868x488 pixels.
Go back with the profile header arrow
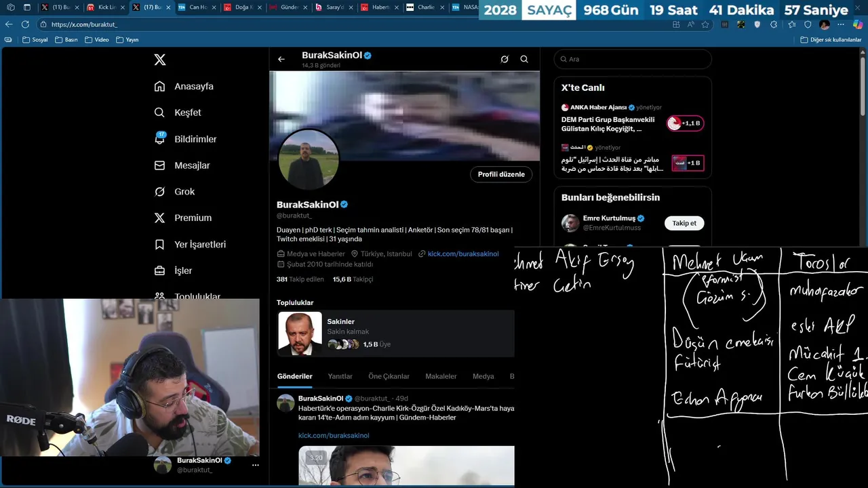click(x=281, y=59)
